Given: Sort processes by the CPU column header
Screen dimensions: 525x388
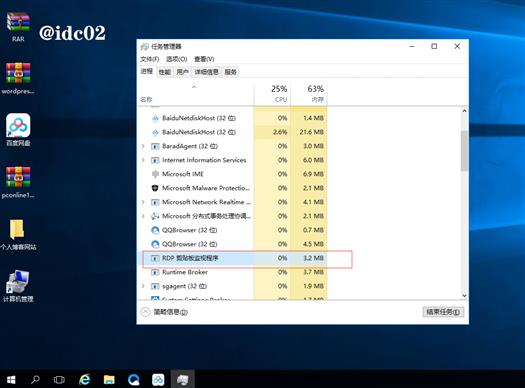Looking at the screenshot, I should [x=273, y=94].
